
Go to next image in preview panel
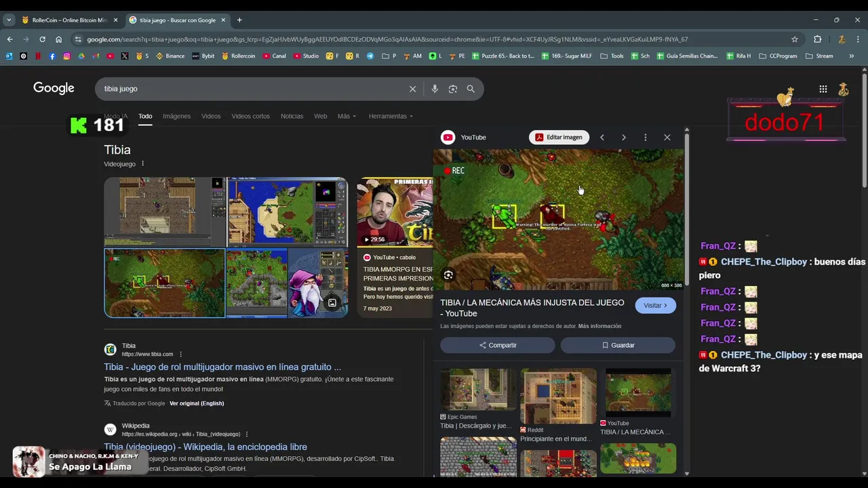tap(624, 138)
